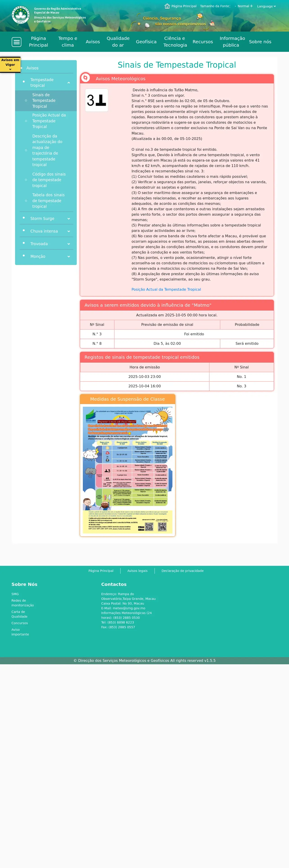Open the Recursos menu
Image resolution: width=289 pixels, height=868 pixels.
[203, 42]
